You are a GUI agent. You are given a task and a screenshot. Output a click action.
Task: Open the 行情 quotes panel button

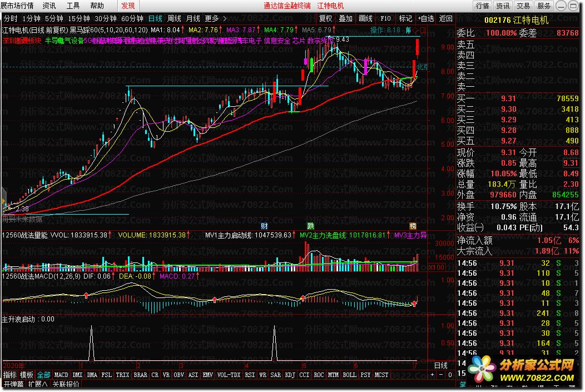(x=482, y=6)
